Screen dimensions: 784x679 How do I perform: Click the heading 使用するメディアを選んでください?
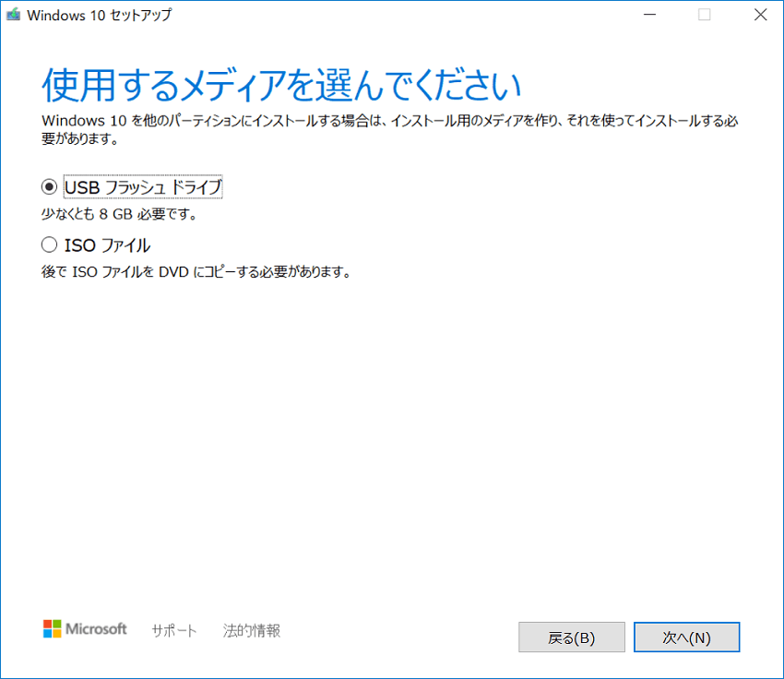281,86
